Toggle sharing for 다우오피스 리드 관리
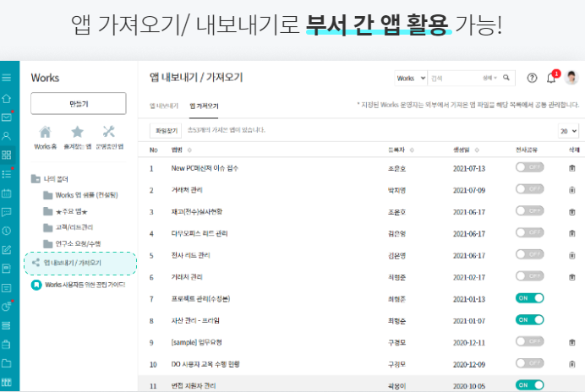 [x=529, y=232]
